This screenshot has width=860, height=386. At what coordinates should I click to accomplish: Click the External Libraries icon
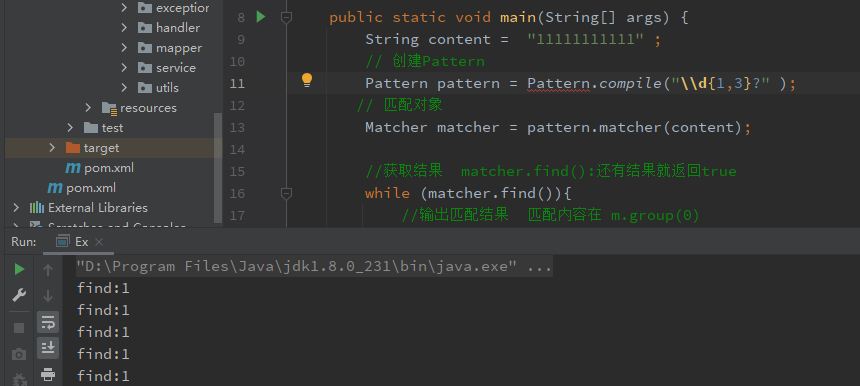coord(37,207)
